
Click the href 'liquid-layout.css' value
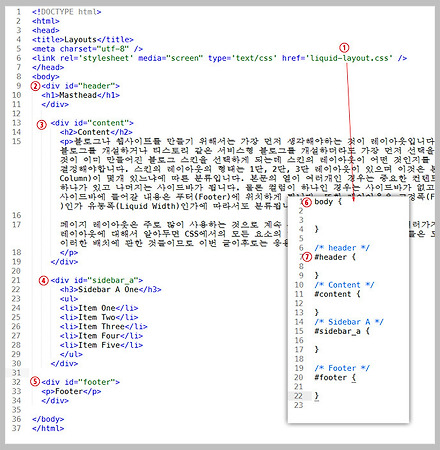pos(349,58)
